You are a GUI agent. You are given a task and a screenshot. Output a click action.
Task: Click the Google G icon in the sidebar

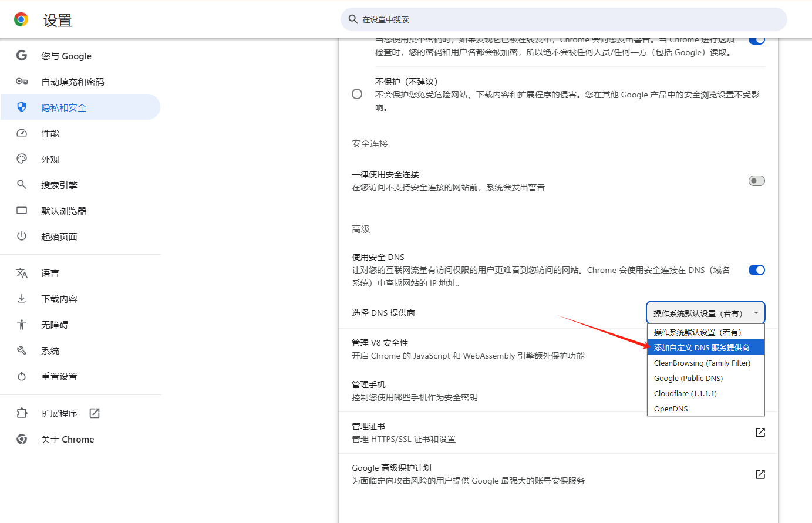click(x=22, y=56)
